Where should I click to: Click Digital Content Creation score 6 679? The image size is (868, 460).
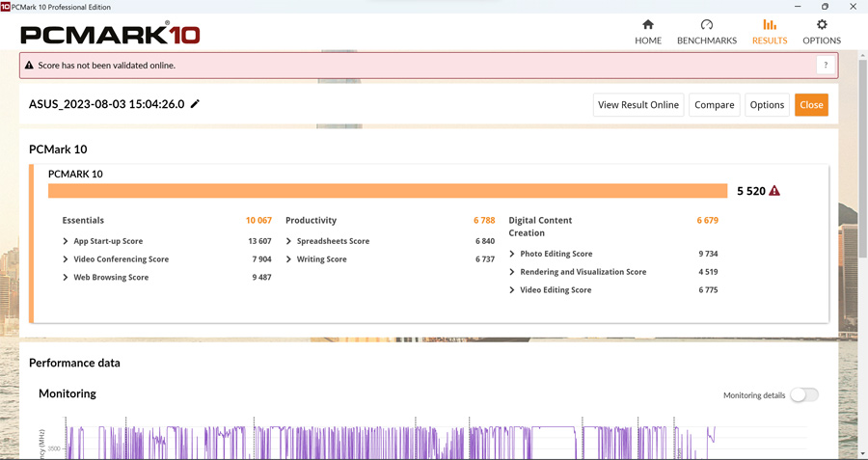(708, 220)
